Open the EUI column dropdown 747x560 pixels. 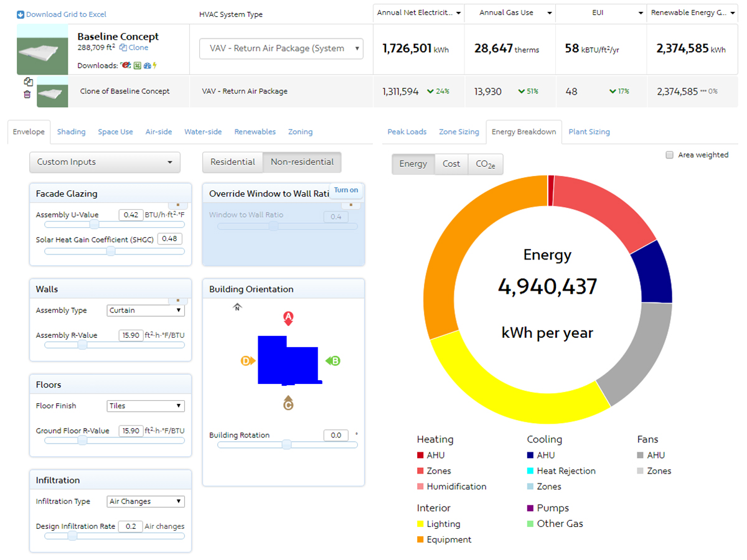coord(641,12)
